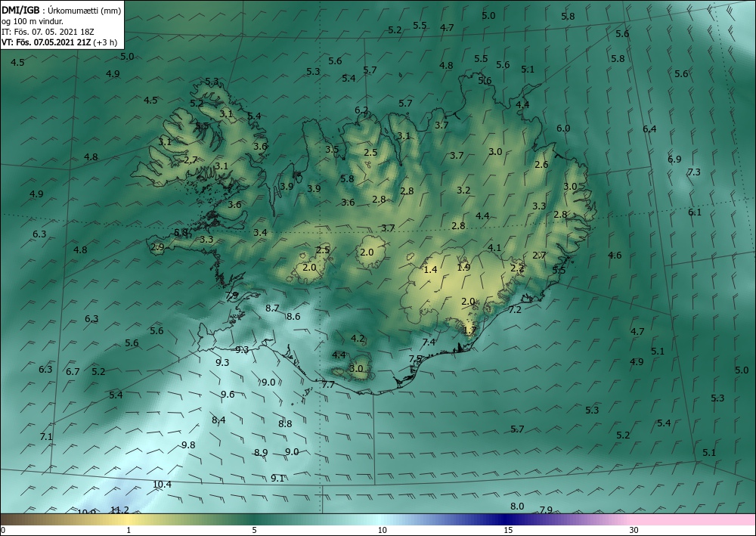Click the 5 label on the color scale

pos(255,531)
